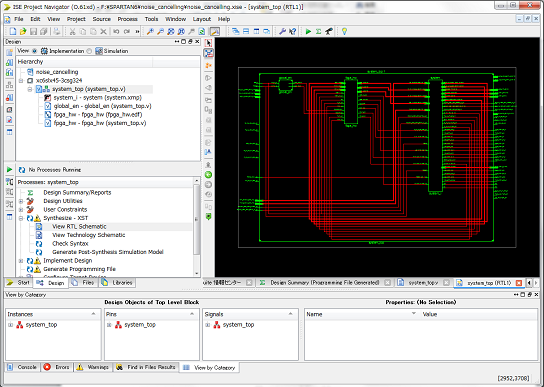544x387 pixels.
Task: Click the green Implement Top Module arrow
Action: pyautogui.click(x=308, y=32)
